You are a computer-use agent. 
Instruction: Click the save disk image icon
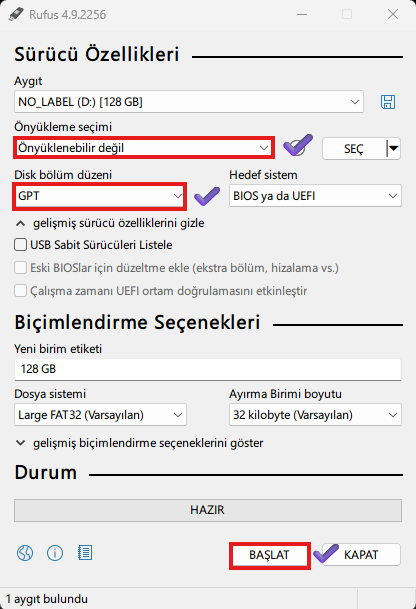[388, 102]
